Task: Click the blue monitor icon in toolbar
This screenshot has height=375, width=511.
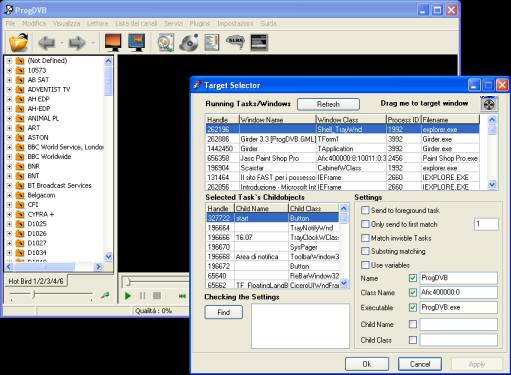Action: point(137,42)
